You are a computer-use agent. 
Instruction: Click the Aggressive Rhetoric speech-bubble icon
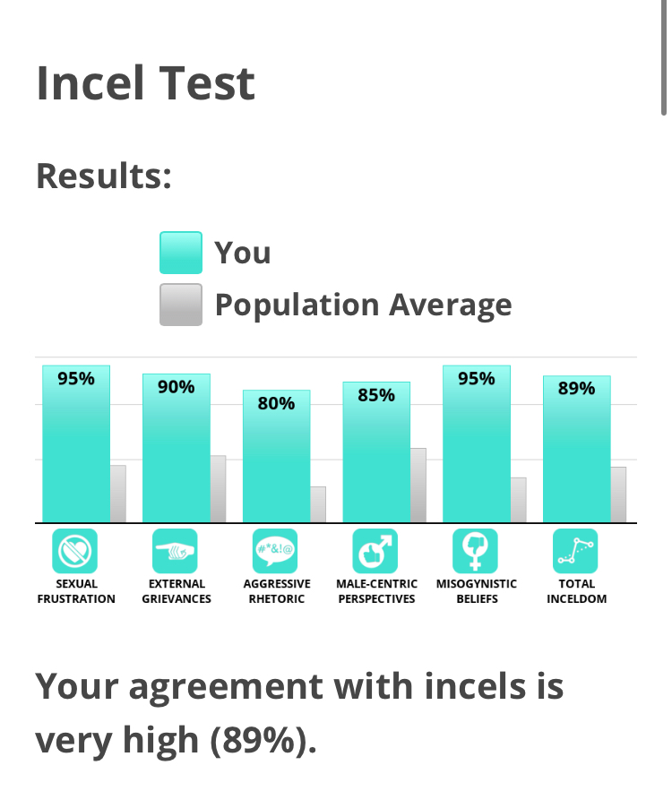275,550
